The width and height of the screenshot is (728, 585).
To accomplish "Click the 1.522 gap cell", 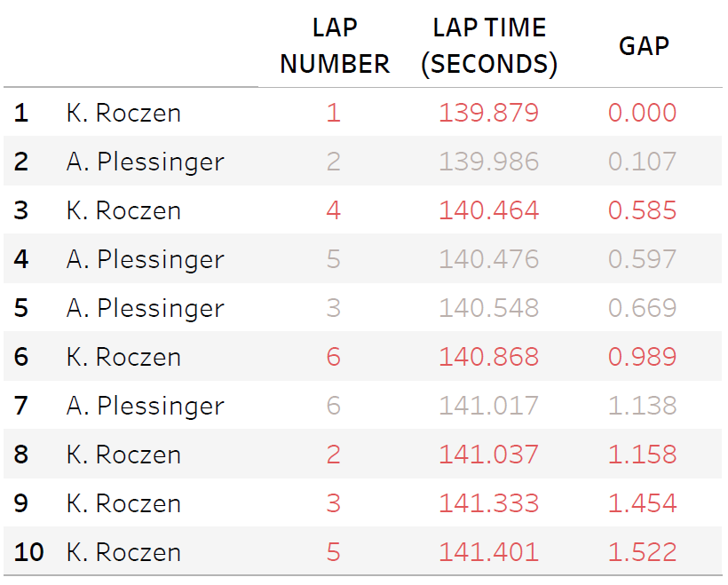I will pos(642,552).
